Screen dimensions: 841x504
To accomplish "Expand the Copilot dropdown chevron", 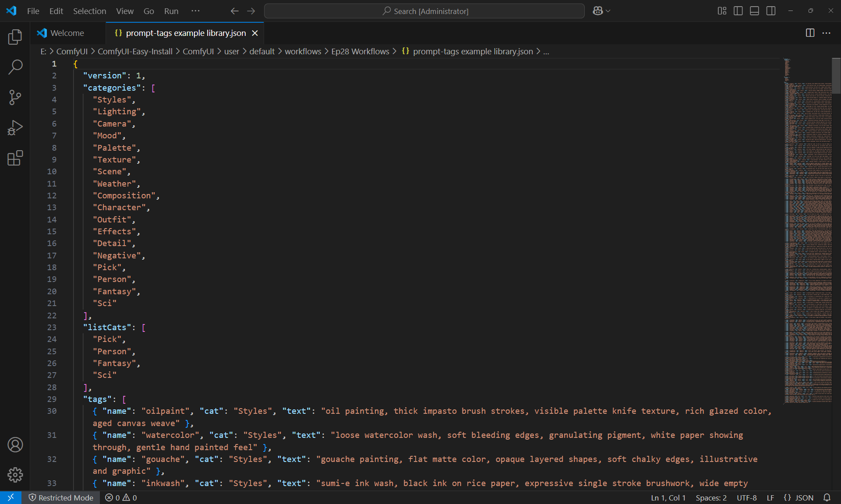I will pos(608,11).
